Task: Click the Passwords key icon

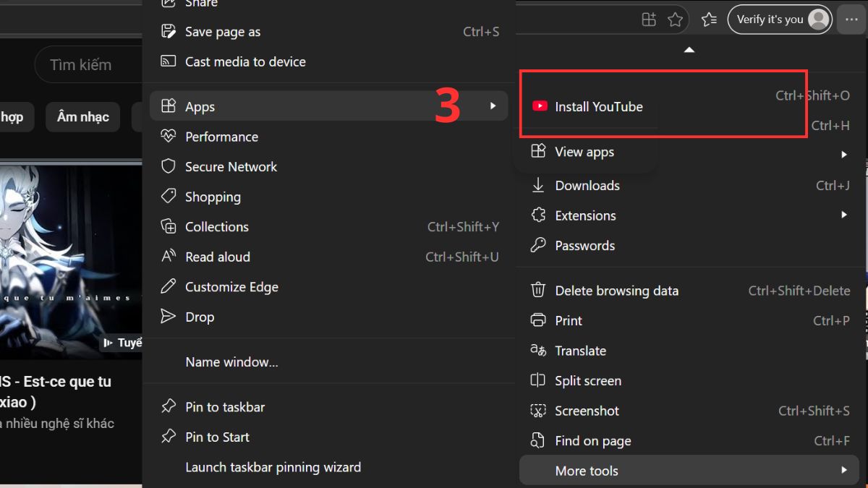Action: coord(537,245)
